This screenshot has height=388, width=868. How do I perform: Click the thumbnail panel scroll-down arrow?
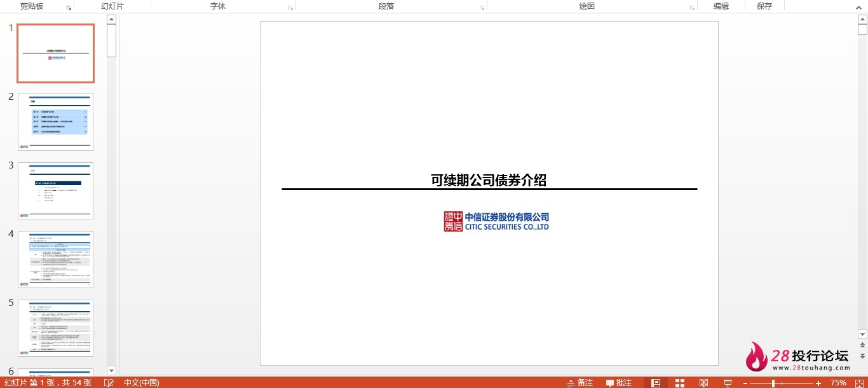click(112, 370)
